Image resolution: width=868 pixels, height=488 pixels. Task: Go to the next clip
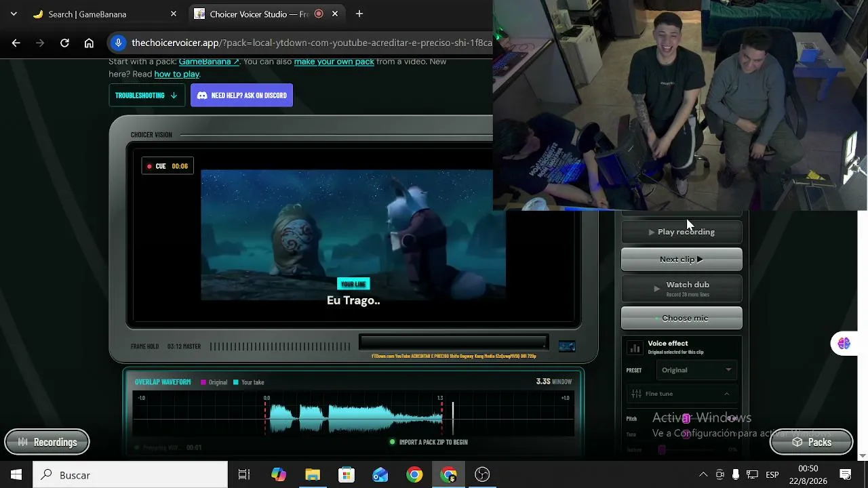(682, 259)
